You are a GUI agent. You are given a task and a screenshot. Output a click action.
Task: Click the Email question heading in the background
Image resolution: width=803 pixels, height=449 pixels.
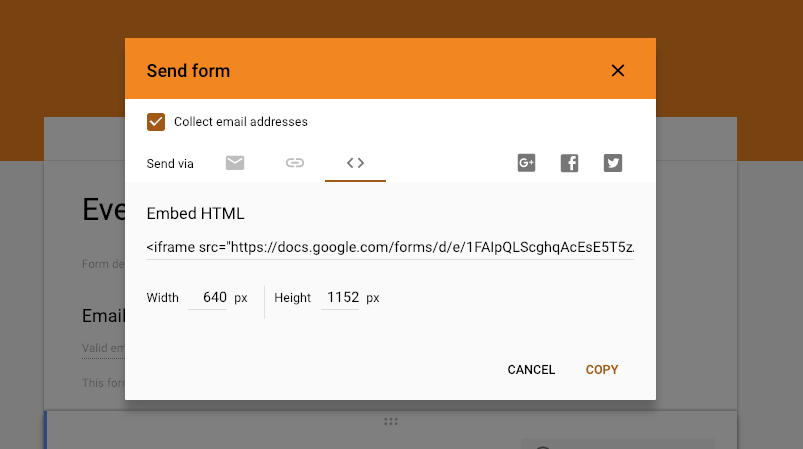click(x=103, y=316)
